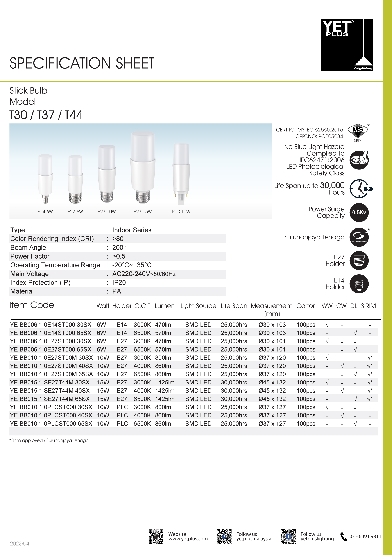Click the E14 Holder icon

coord(359,284)
